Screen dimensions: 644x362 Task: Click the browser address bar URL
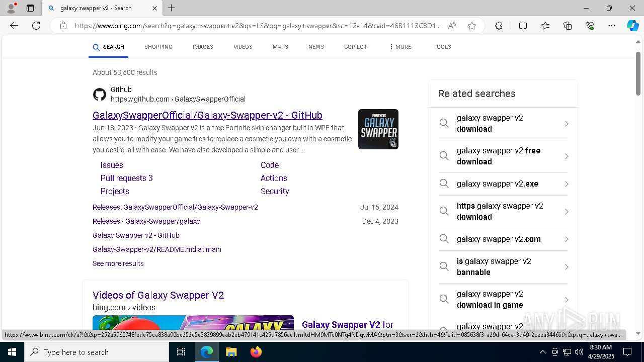[x=258, y=26]
